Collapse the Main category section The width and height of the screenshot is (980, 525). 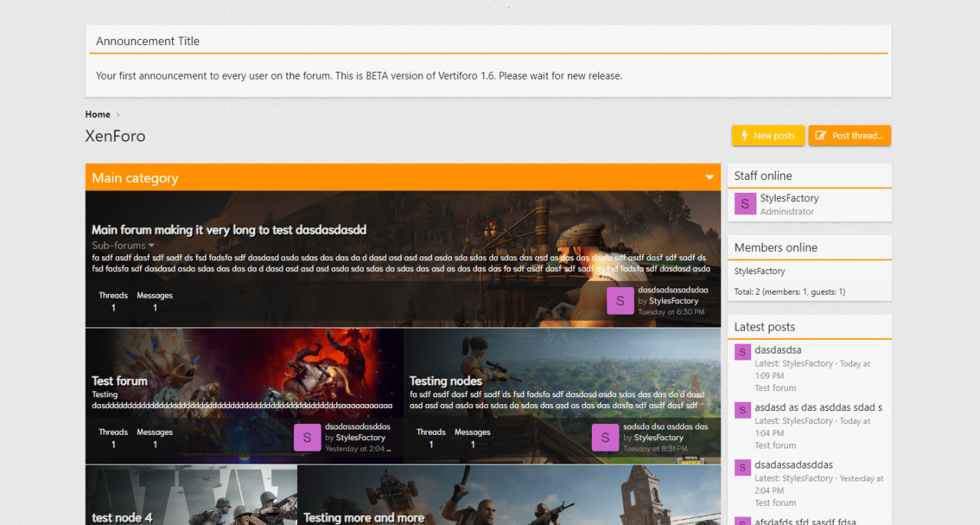point(710,178)
